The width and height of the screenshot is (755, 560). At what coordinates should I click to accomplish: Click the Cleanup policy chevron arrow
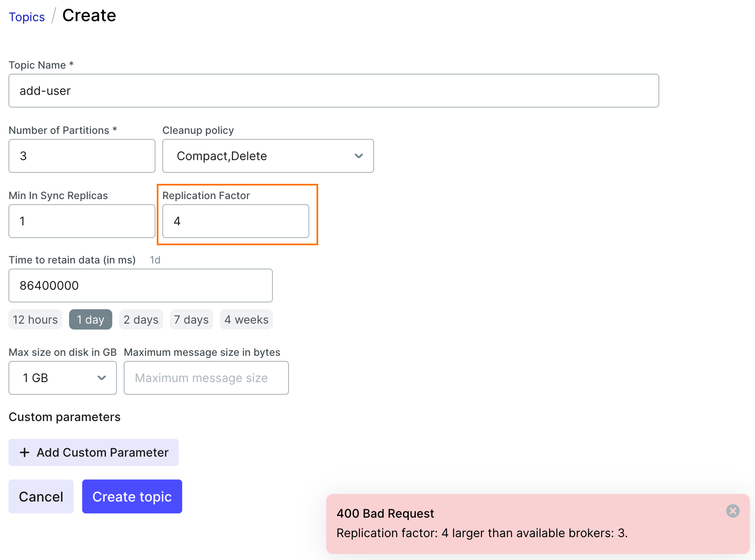[358, 156]
